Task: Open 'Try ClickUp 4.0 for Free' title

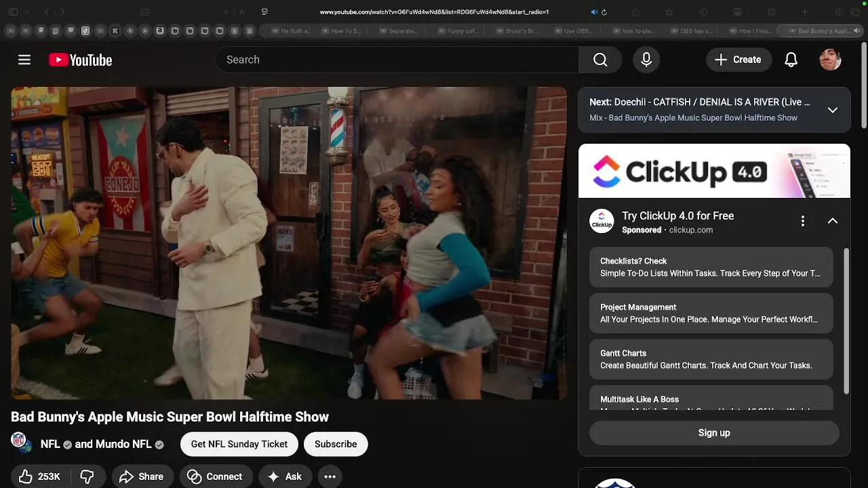Action: 678,216
